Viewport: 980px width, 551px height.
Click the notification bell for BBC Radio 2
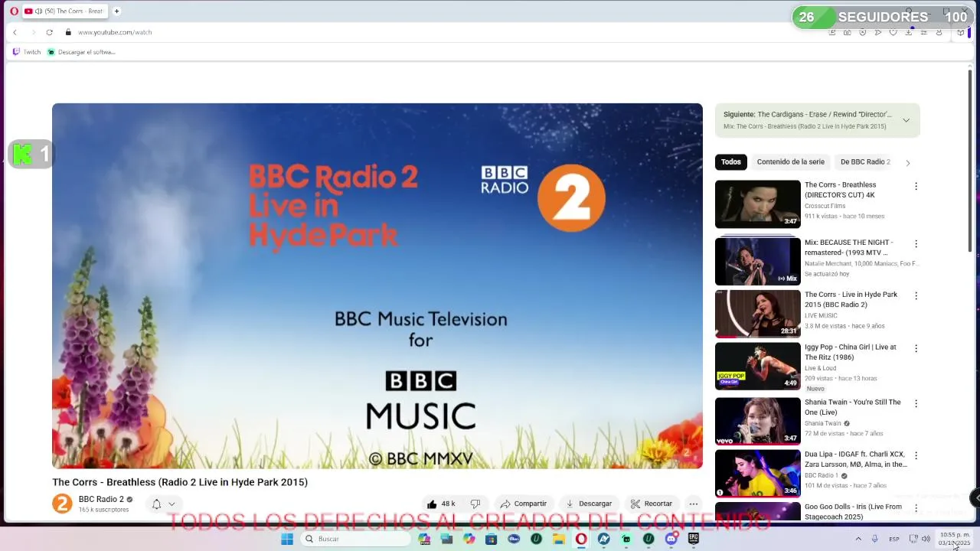[156, 504]
